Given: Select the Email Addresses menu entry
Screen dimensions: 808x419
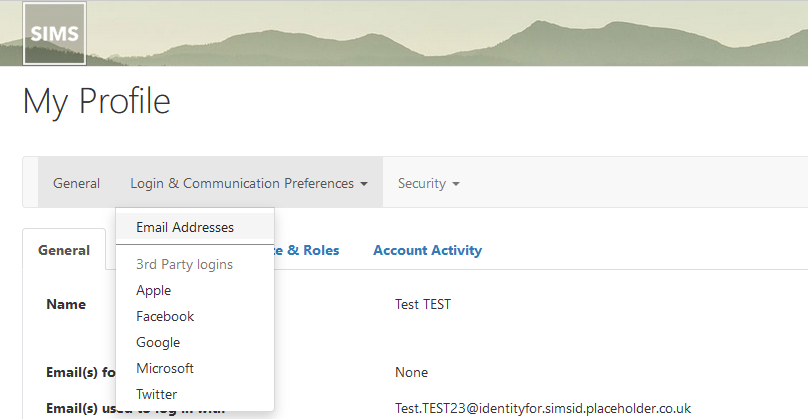Looking at the screenshot, I should (x=185, y=227).
